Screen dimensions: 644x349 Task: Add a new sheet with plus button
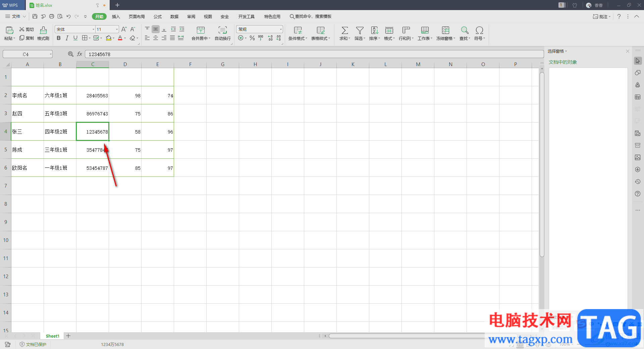pos(68,336)
